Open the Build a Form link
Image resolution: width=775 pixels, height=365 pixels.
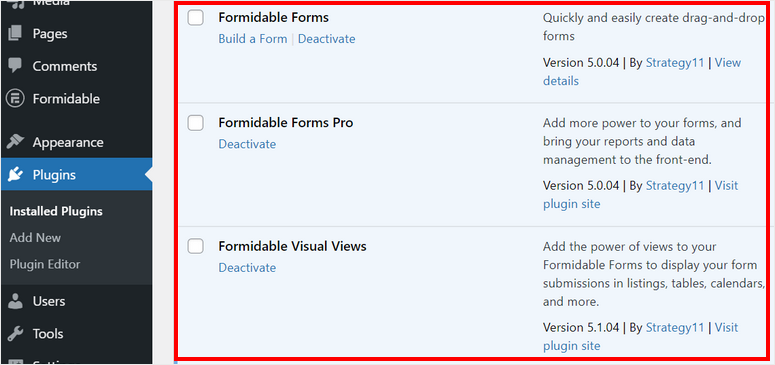click(x=253, y=39)
